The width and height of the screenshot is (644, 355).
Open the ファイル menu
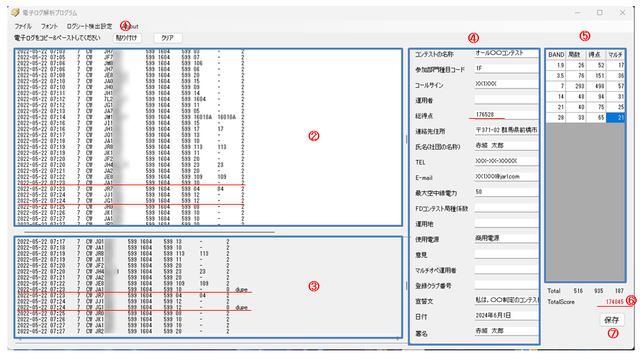pyautogui.click(x=23, y=26)
